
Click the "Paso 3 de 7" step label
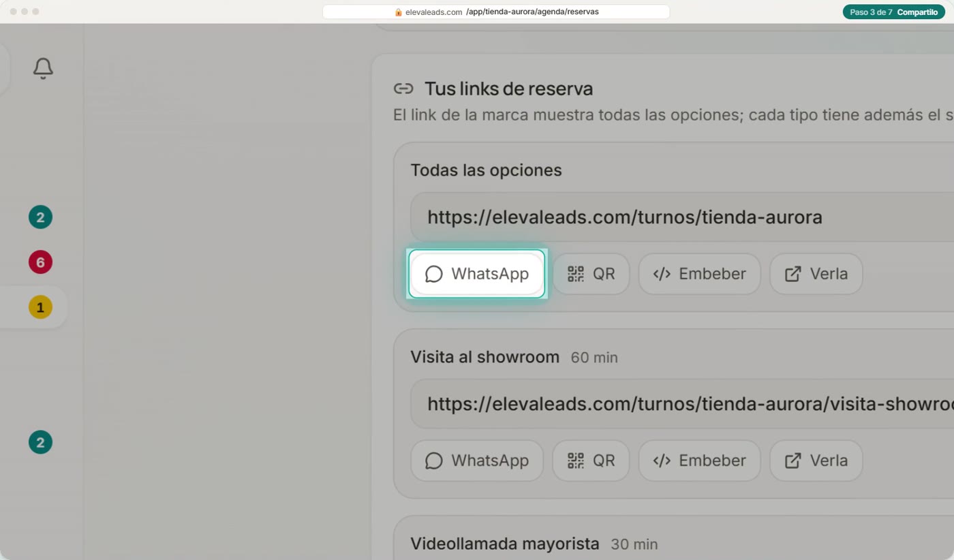click(x=871, y=12)
